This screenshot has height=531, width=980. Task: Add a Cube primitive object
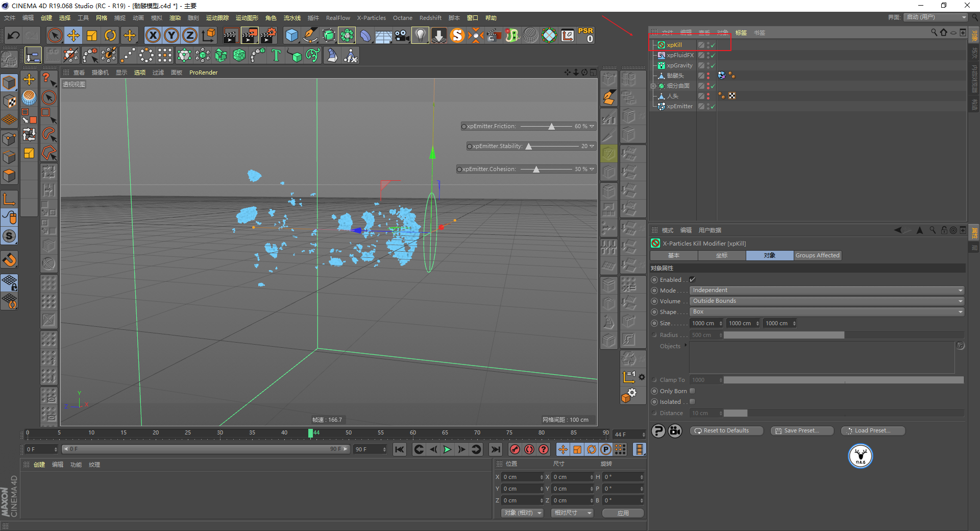(x=292, y=35)
